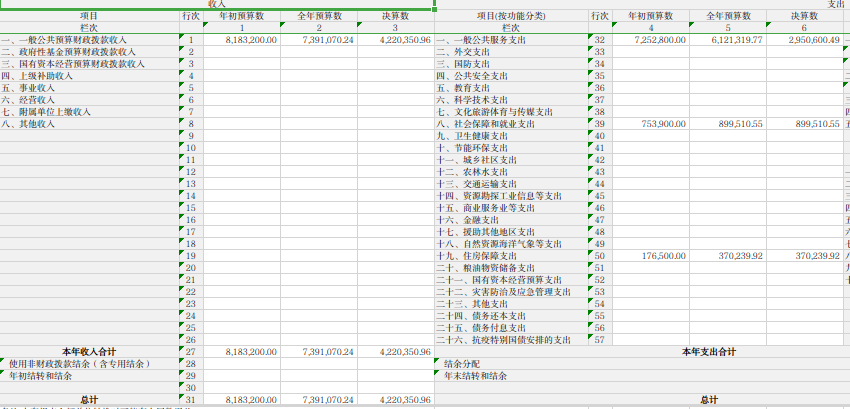
Task: Click the 十二、农林水支出 cell
Action: coord(511,172)
